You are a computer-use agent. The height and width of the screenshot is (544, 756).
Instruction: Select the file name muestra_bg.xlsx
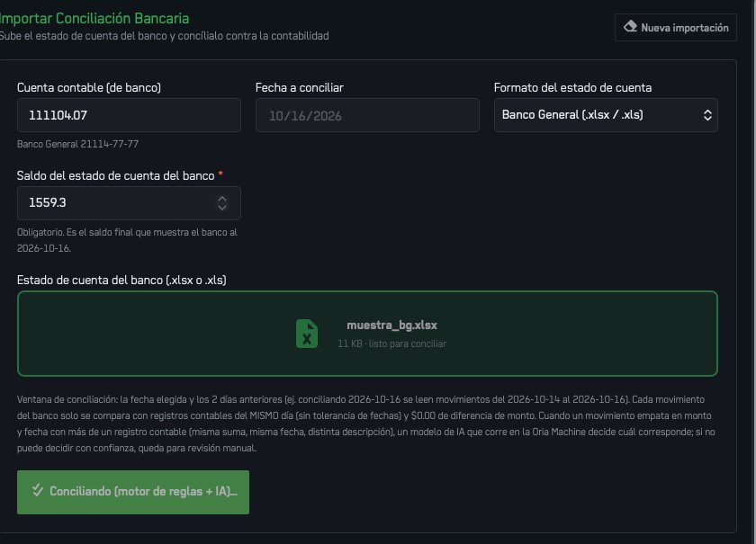tap(392, 326)
